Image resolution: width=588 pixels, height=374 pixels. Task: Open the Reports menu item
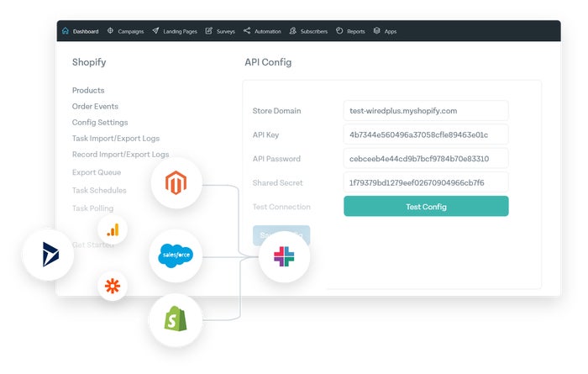point(356,31)
